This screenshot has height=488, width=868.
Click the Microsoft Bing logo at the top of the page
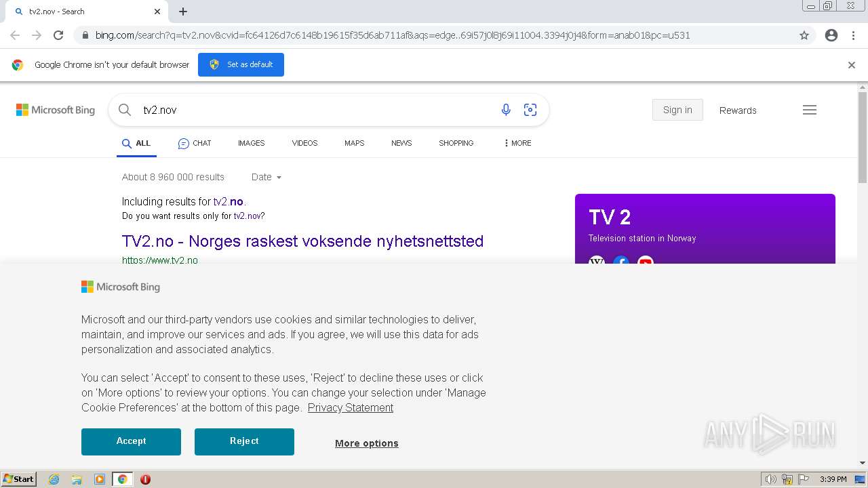click(x=56, y=110)
